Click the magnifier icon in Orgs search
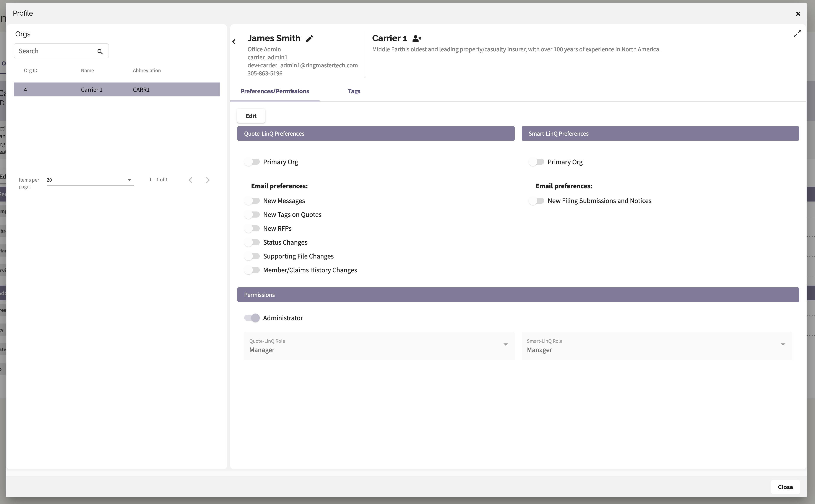 100,51
